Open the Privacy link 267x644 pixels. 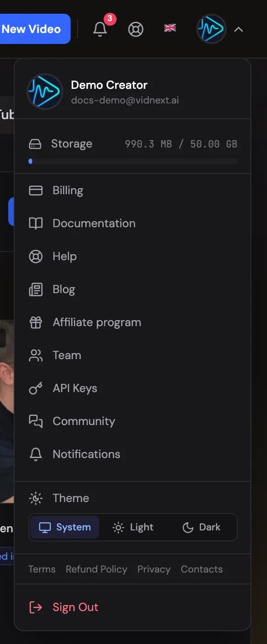[x=154, y=569]
